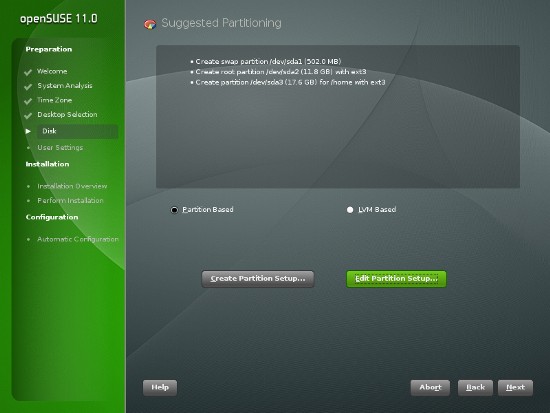Select the Perform Installation step
550x413 pixels.
point(71,200)
